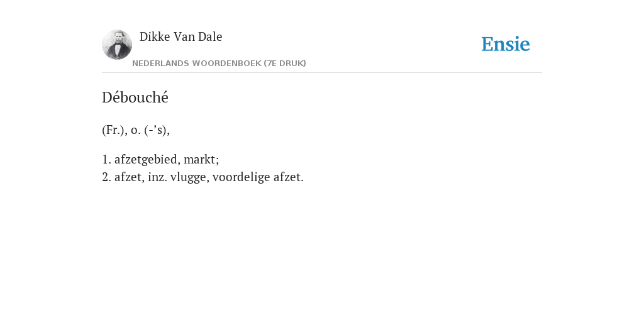Click the Dikke Van Dale author name
This screenshot has width=644, height=322.
click(180, 36)
